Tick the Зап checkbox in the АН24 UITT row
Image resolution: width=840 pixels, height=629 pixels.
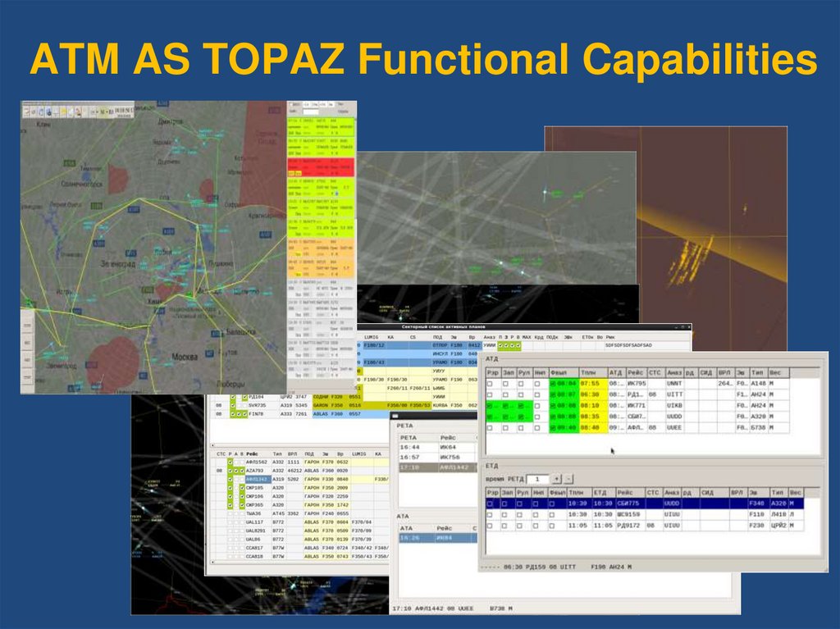[x=505, y=394]
